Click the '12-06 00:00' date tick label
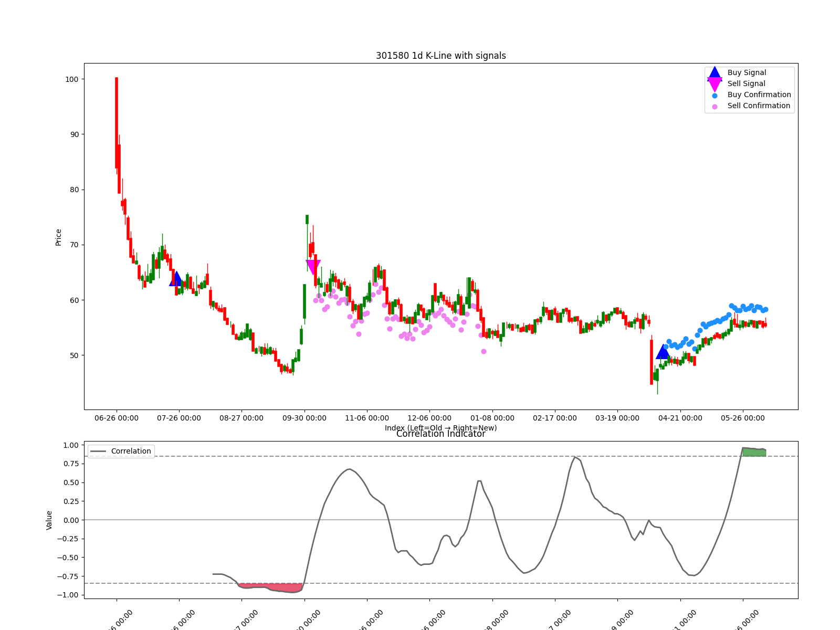This screenshot has height=630, width=840. pyautogui.click(x=429, y=418)
